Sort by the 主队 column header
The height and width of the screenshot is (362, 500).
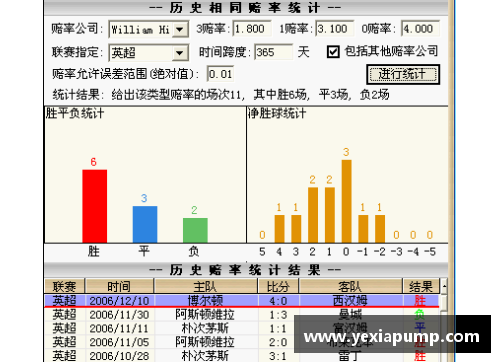[205, 286]
